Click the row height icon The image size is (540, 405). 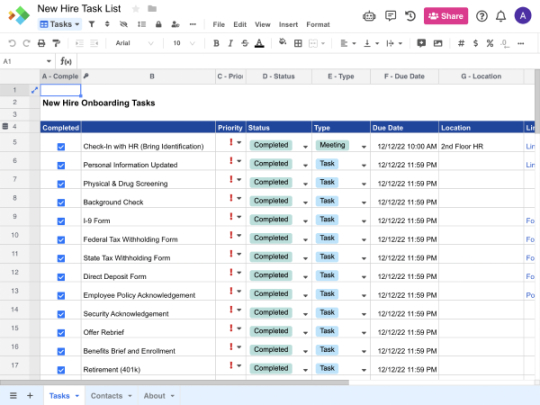pyautogui.click(x=142, y=24)
